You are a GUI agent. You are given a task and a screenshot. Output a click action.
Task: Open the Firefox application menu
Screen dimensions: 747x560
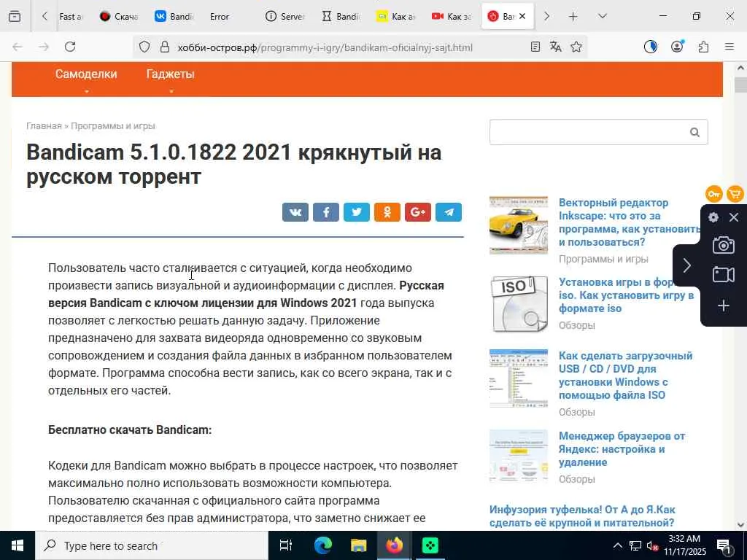tap(729, 47)
